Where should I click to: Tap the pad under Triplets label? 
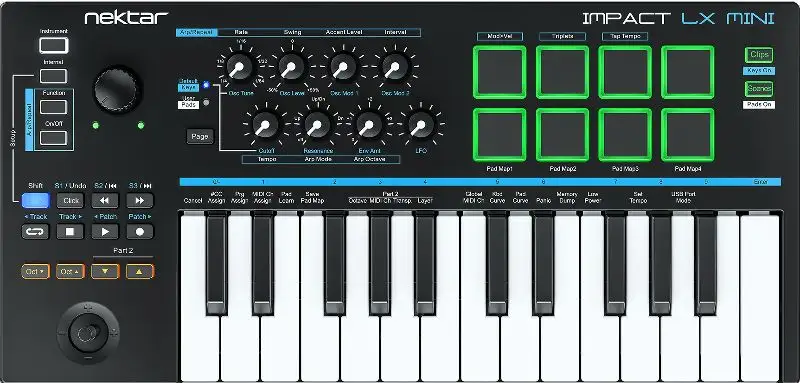tap(562, 72)
